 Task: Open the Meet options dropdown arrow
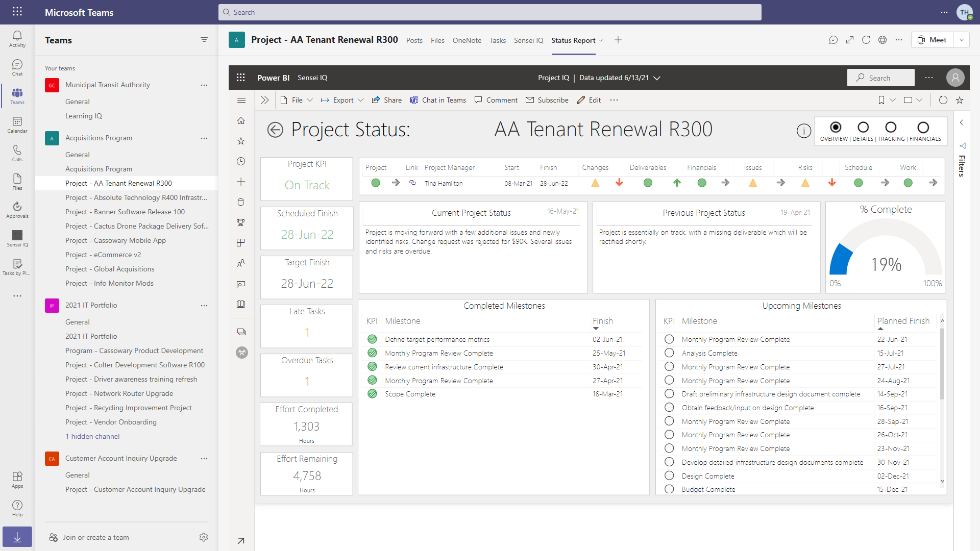coord(962,40)
